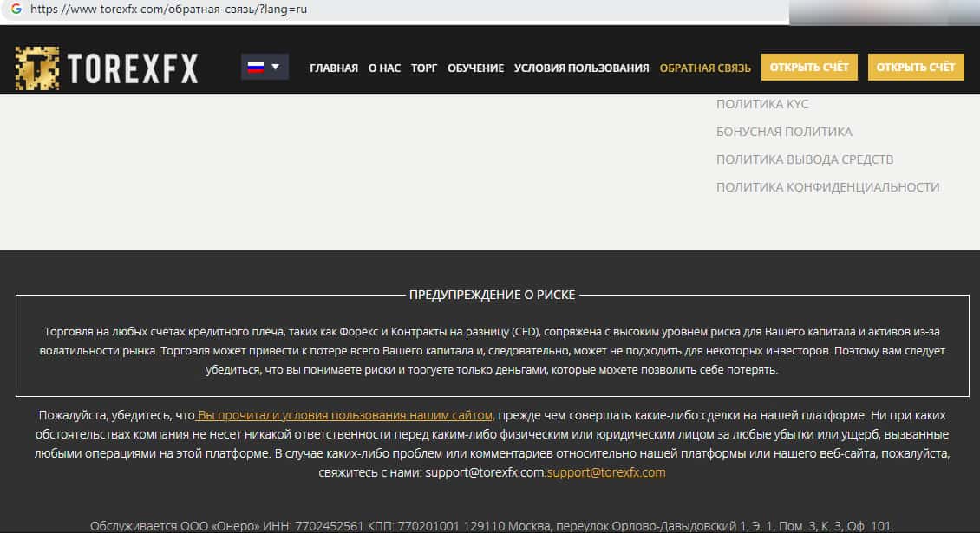Click the TOREXFX wordmark text
This screenshot has width=980, height=533.
click(x=133, y=68)
